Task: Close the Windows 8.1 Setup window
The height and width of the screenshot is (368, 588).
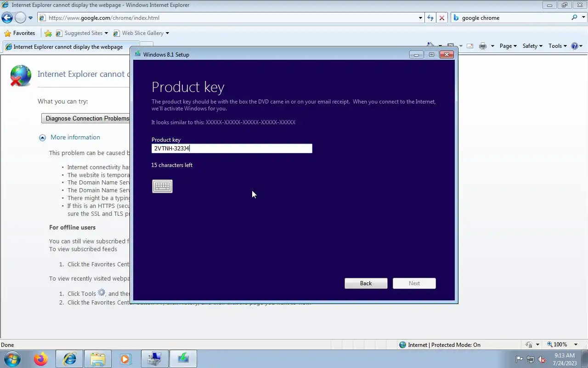Action: (447, 55)
